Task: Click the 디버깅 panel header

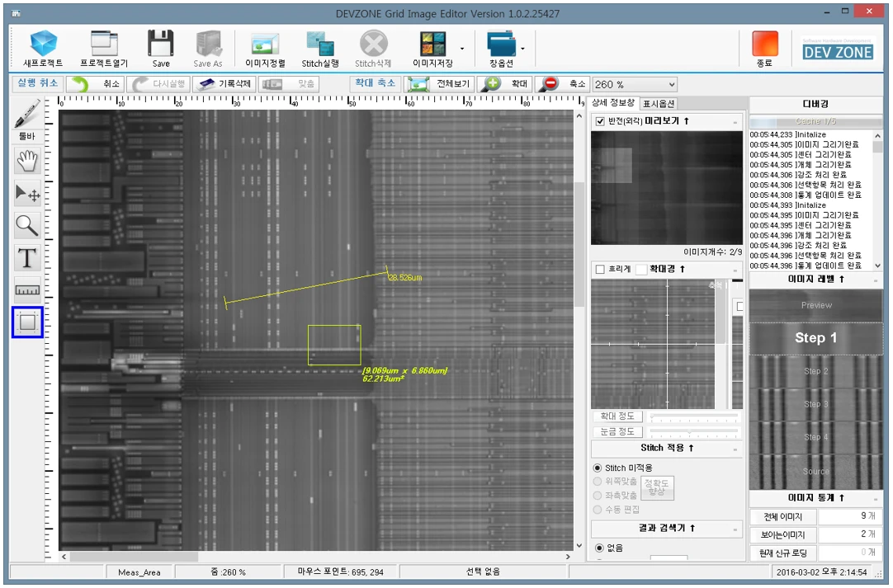Action: click(815, 104)
